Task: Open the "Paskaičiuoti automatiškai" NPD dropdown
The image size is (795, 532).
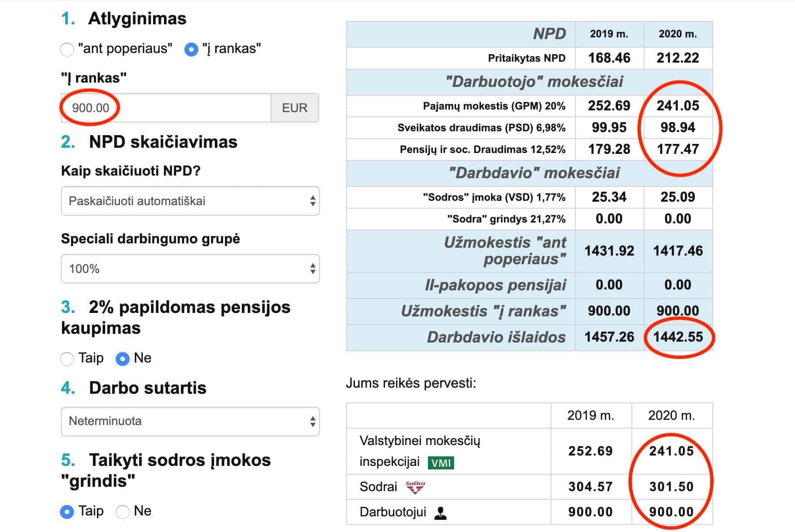Action: tap(190, 201)
